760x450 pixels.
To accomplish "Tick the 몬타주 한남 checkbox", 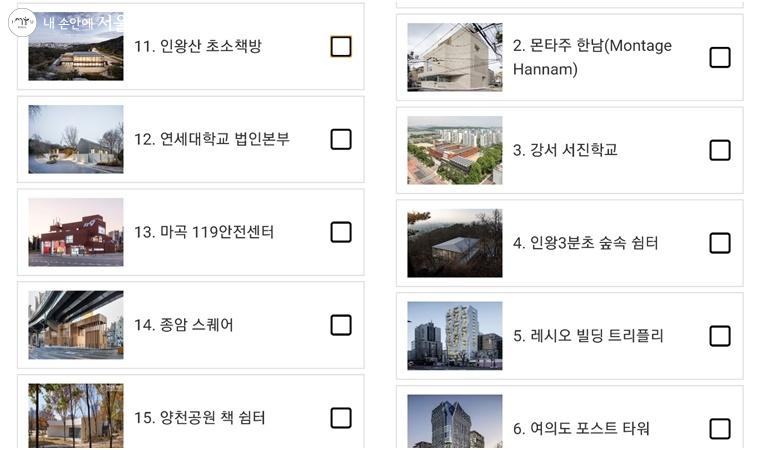I will click(720, 57).
